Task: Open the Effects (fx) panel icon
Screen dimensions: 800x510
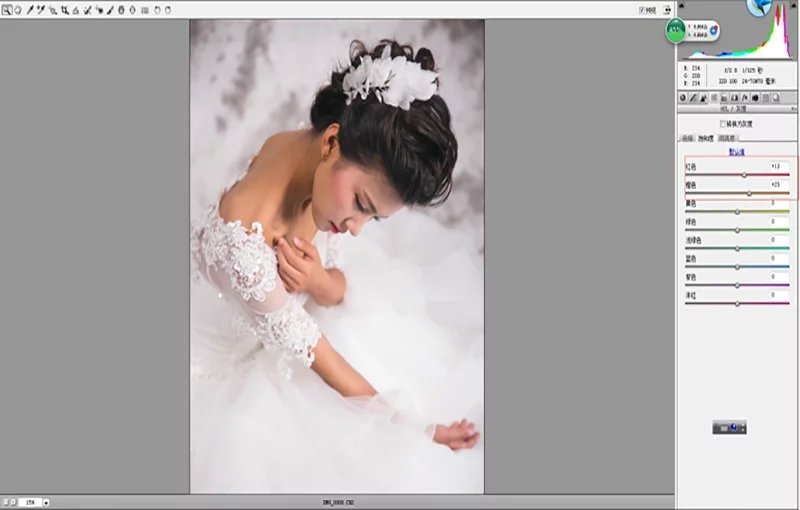Action: coord(745,97)
